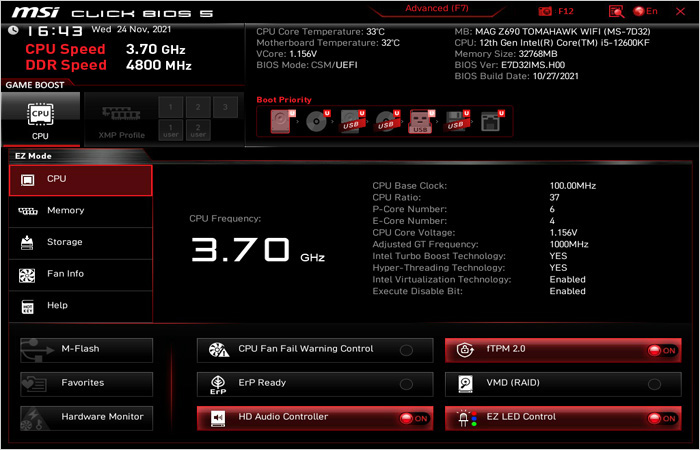
Task: Click the Adjusted GT Frequency 1000MHz value
Action: point(569,244)
